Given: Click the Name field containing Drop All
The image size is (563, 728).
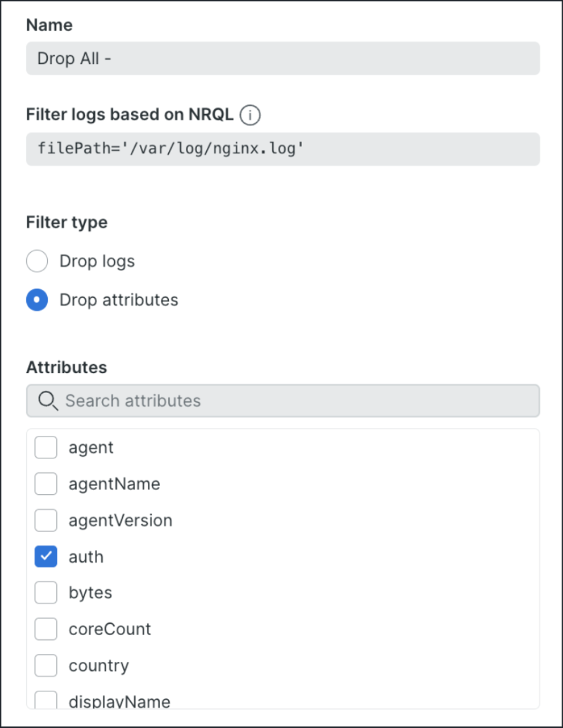Looking at the screenshot, I should pyautogui.click(x=281, y=58).
